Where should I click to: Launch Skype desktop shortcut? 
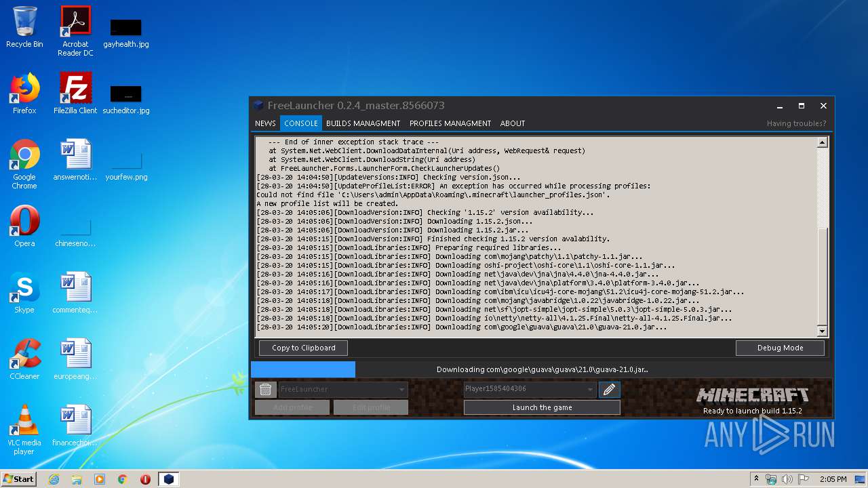tap(24, 293)
